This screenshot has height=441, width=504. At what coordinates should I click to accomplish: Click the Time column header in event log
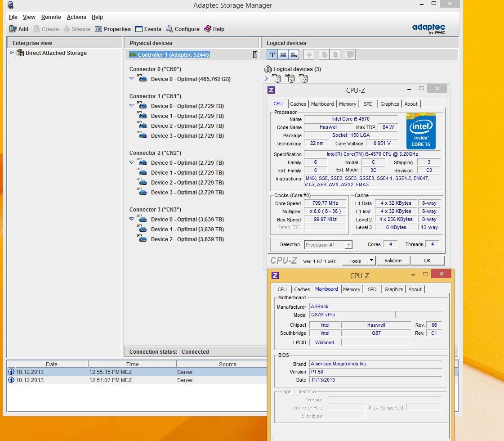133,364
